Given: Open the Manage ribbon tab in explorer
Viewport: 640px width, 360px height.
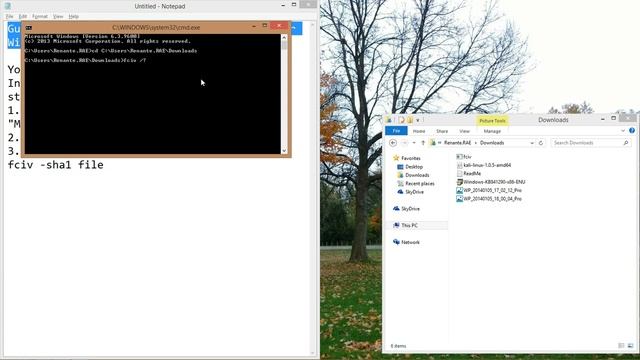Looking at the screenshot, I should [x=492, y=131].
